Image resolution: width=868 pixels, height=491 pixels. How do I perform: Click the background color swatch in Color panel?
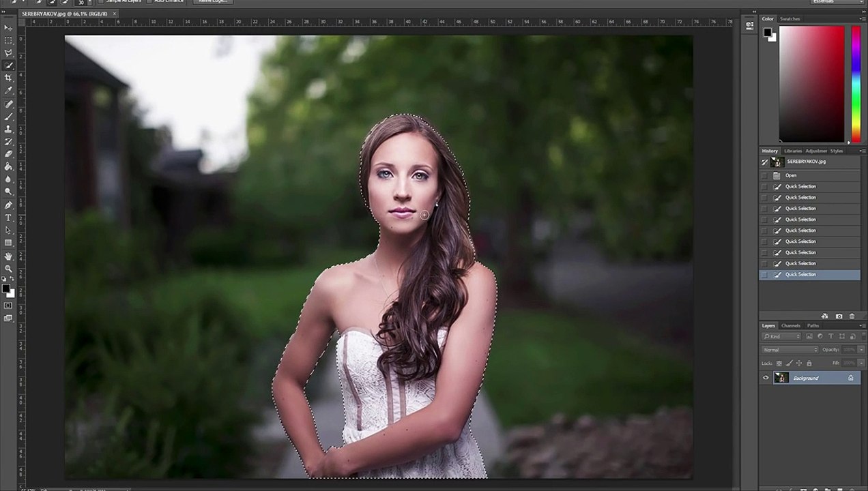772,38
